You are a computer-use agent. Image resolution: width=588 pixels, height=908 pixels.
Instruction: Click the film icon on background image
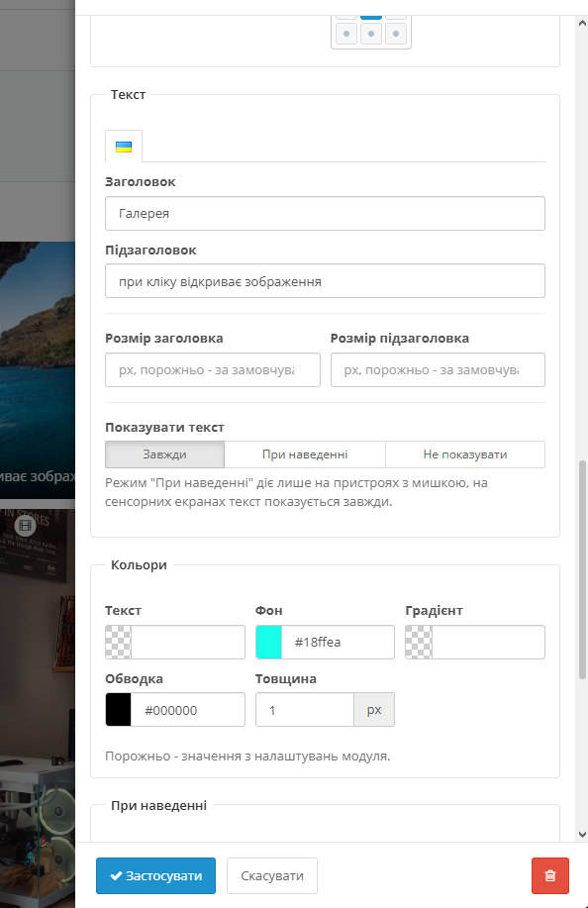point(25,525)
